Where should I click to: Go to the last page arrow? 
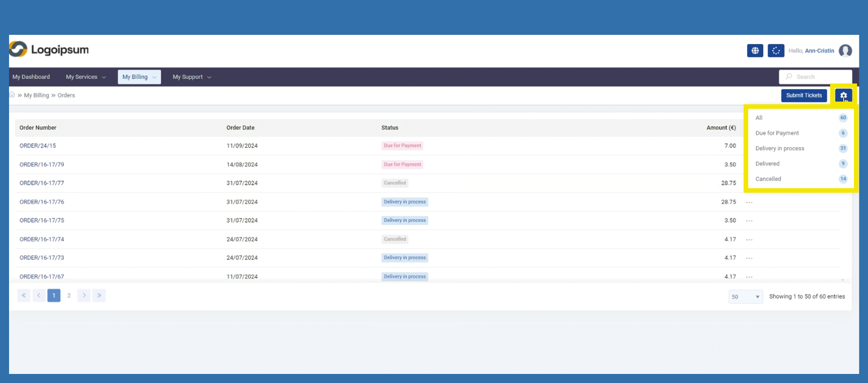tap(99, 296)
